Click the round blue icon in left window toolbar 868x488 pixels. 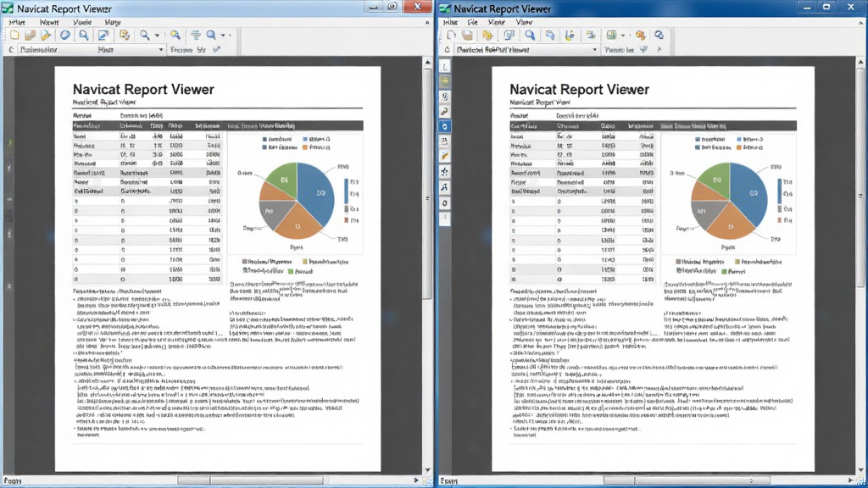(x=65, y=35)
